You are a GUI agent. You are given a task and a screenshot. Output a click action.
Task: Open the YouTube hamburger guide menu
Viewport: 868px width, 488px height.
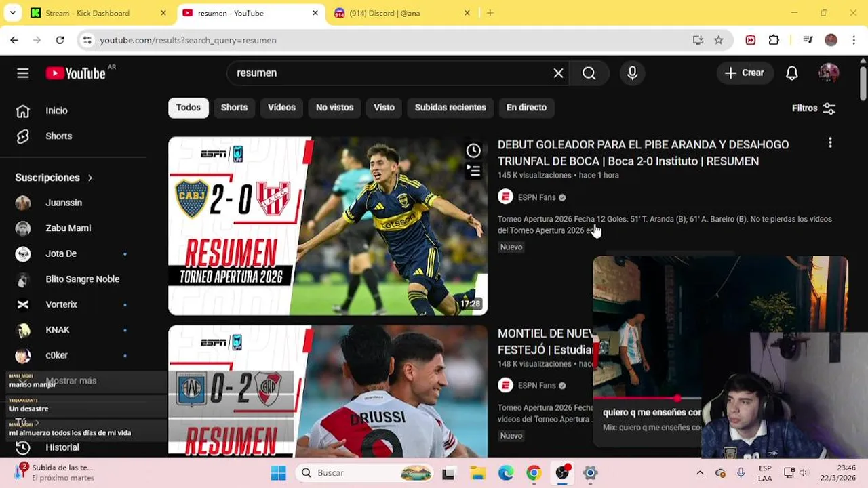(x=23, y=73)
